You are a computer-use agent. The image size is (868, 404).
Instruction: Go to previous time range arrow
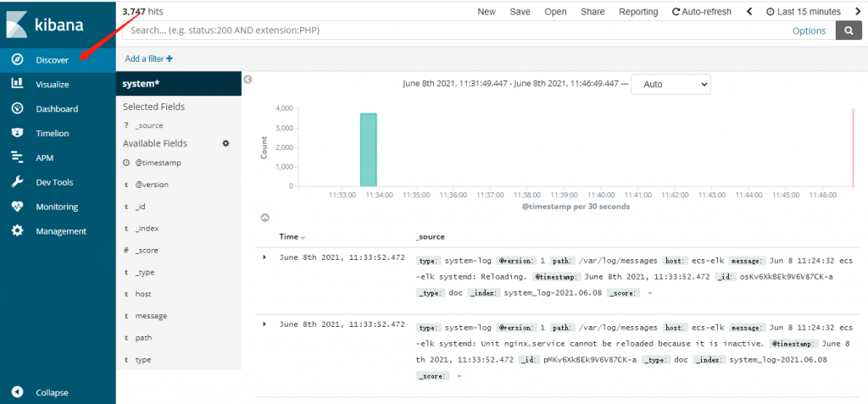(x=749, y=12)
